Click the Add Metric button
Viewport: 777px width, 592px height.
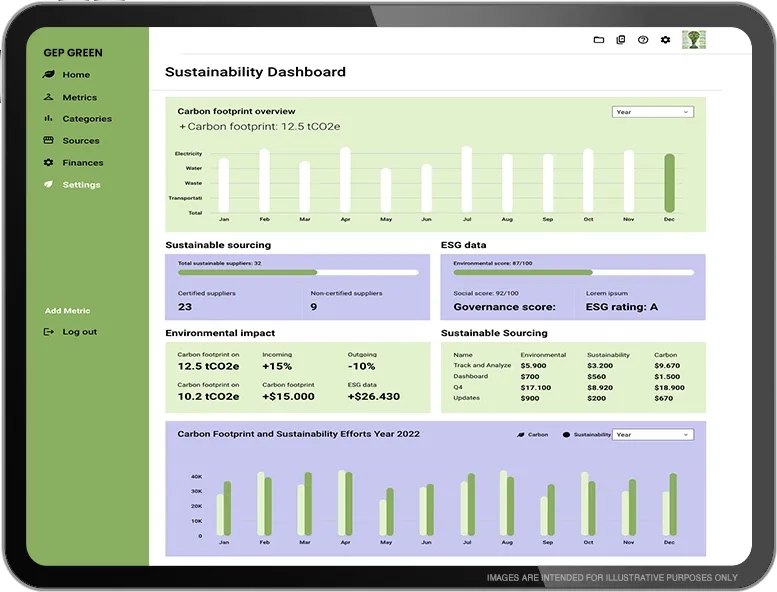tap(67, 311)
